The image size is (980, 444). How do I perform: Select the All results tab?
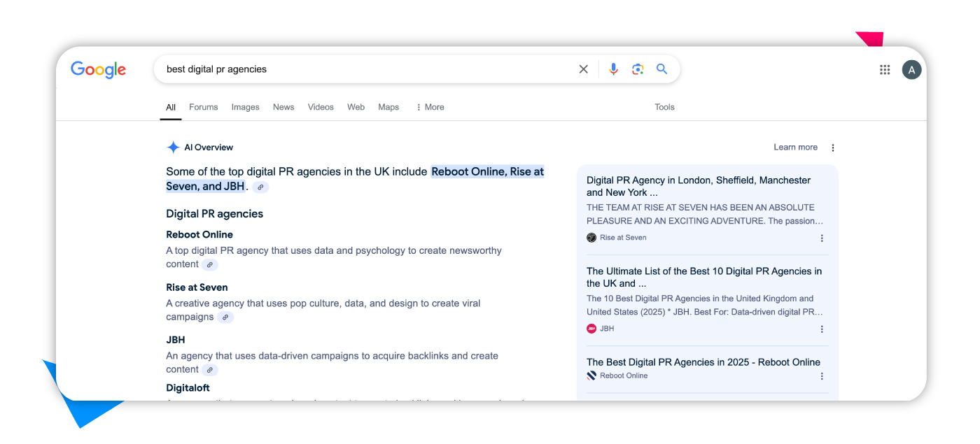coord(171,107)
